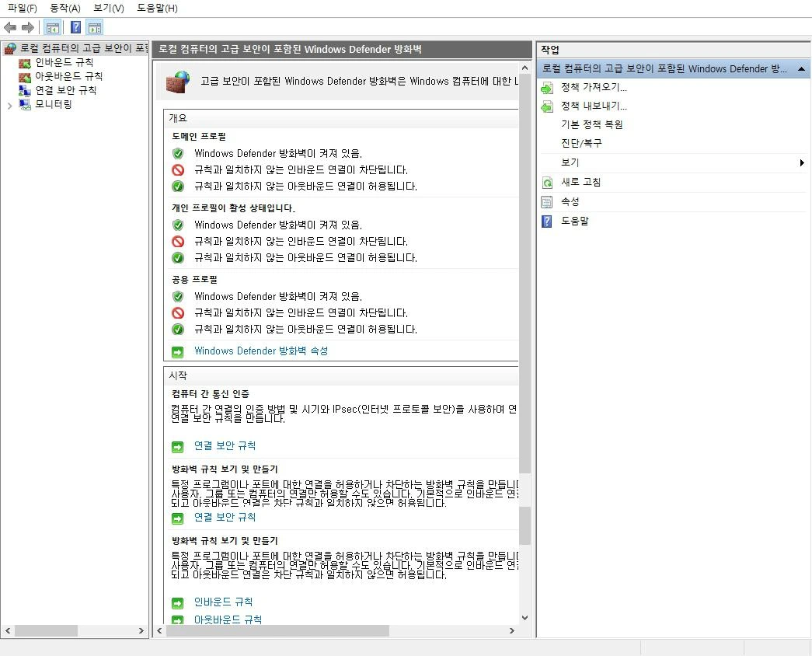Viewport: 812px width, 656px height.
Task: Open the 도움말(H) menu
Action: [x=158, y=9]
